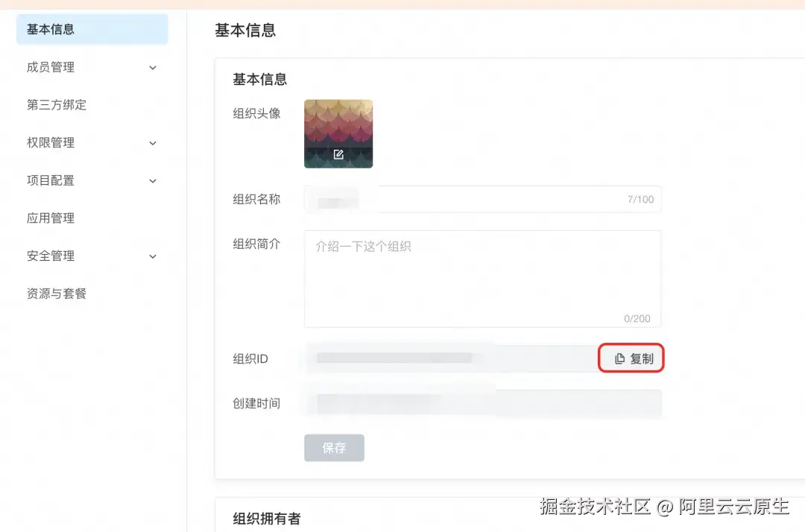Screen dimensions: 805x532
Task: Click the 组织ID read-only field
Action: tap(447, 358)
